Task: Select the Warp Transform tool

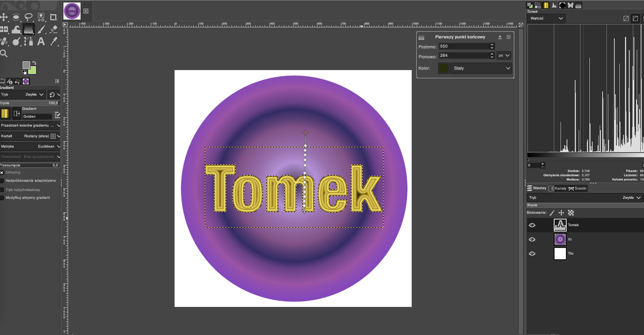Action: (16, 29)
